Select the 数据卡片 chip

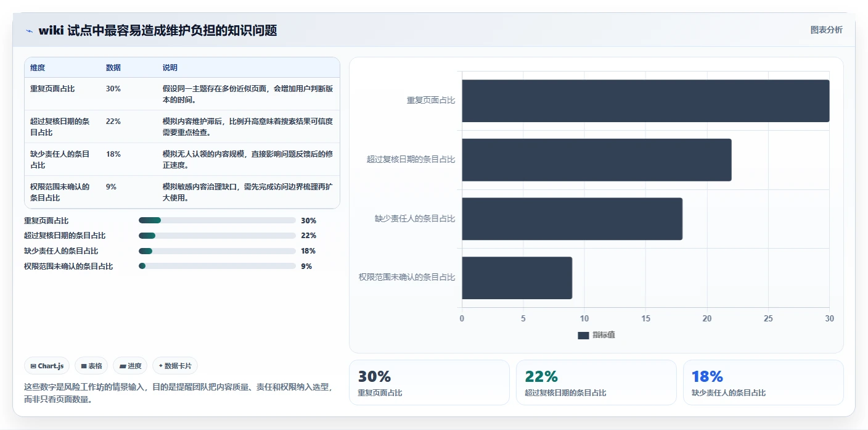pos(175,366)
